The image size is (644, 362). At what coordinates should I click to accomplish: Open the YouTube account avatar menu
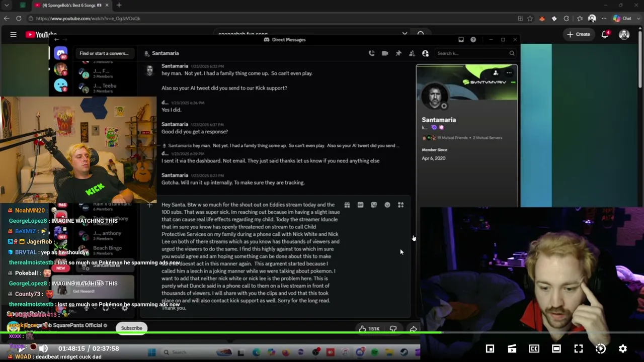click(x=624, y=34)
